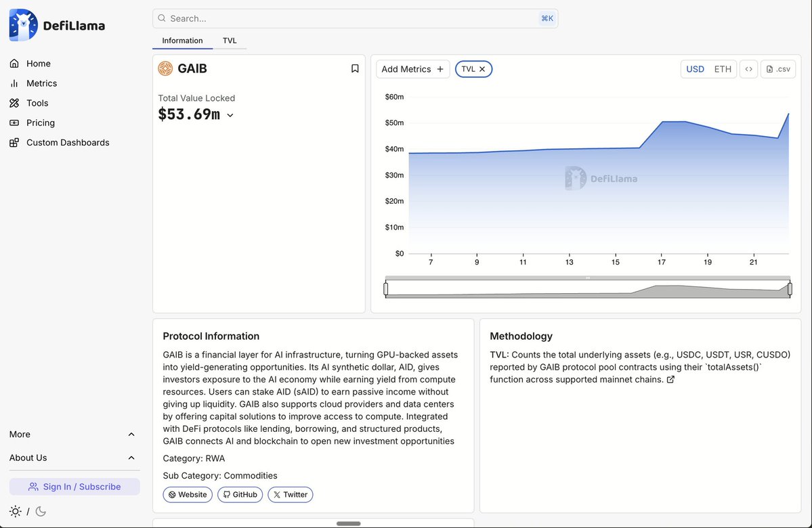Click the Protocol Information heading
Screen dimensions: 812x528
(x=211, y=336)
